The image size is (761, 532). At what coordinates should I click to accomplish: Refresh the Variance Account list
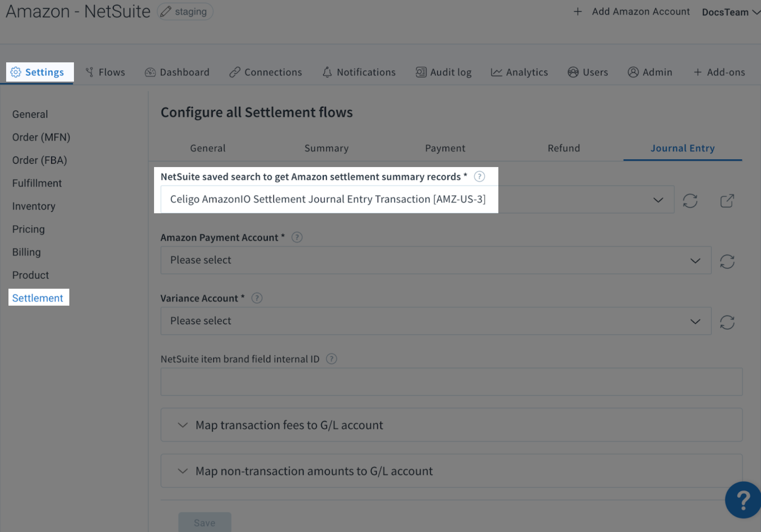pos(727,322)
